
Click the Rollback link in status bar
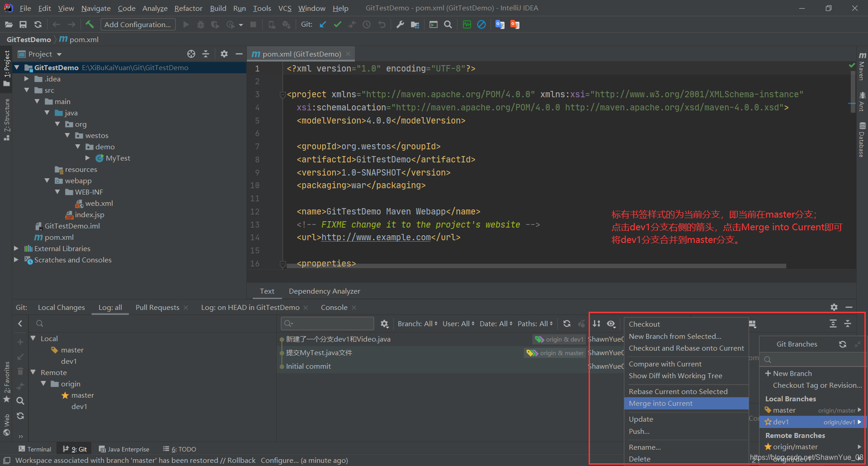pyautogui.click(x=241, y=460)
